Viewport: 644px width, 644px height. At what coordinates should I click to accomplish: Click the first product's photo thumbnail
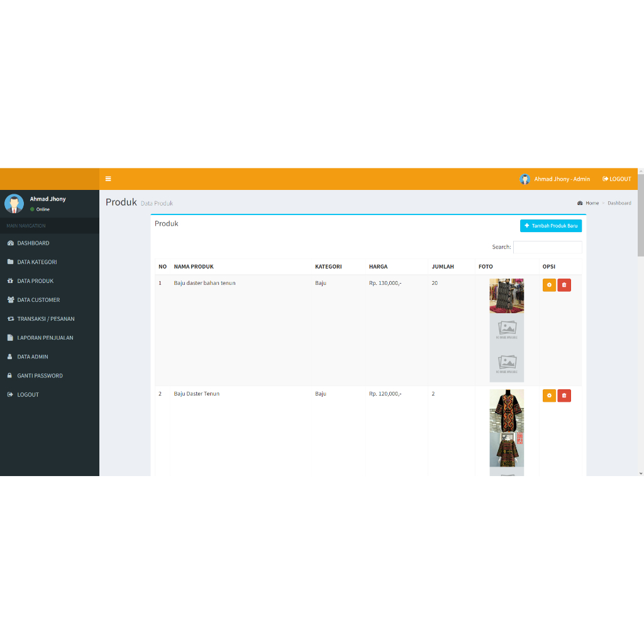[506, 296]
